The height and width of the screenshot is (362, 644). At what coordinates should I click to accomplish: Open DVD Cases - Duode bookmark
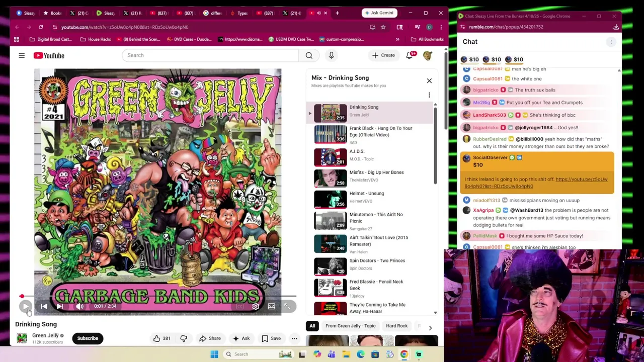tap(189, 39)
